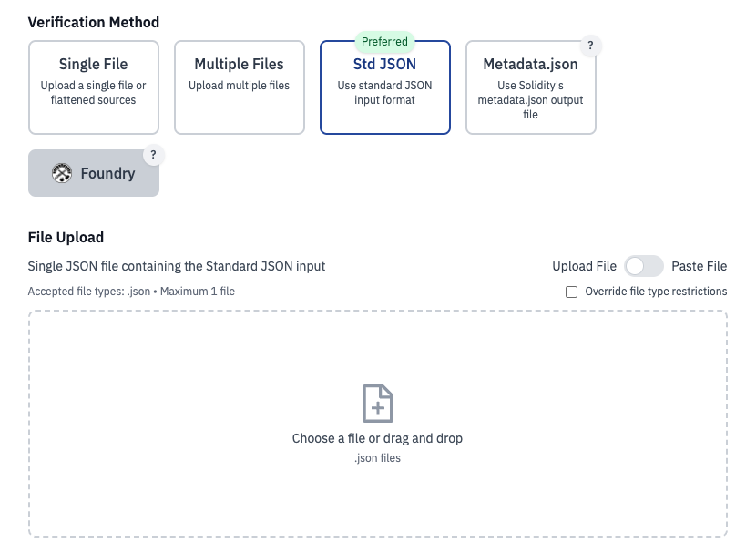Switch to Paste File mode

(x=698, y=266)
